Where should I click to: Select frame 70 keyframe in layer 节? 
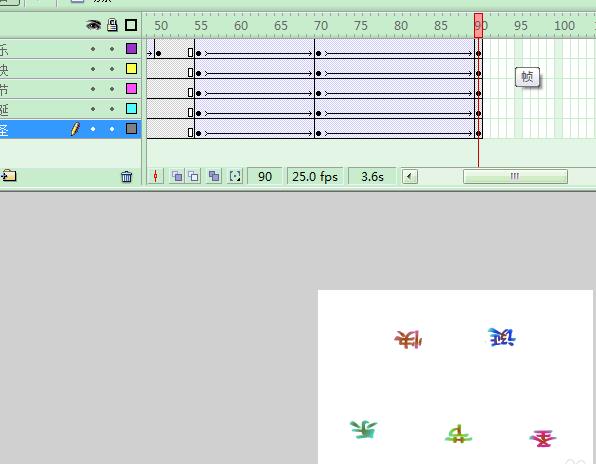point(319,93)
